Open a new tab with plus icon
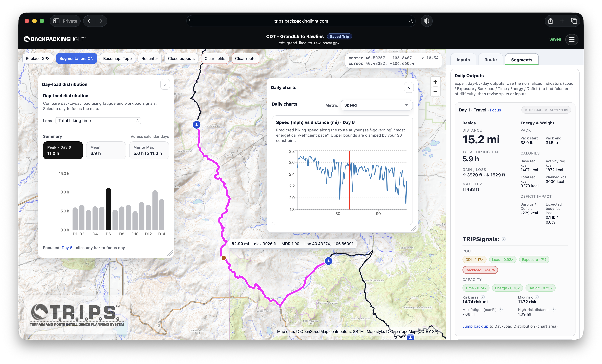The image size is (602, 364). 562,21
